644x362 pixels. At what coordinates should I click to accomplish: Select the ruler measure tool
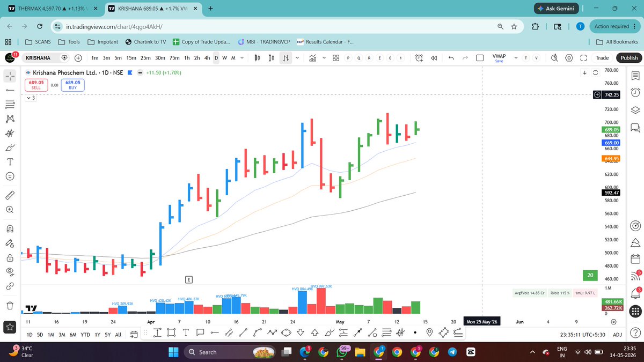pyautogui.click(x=10, y=195)
